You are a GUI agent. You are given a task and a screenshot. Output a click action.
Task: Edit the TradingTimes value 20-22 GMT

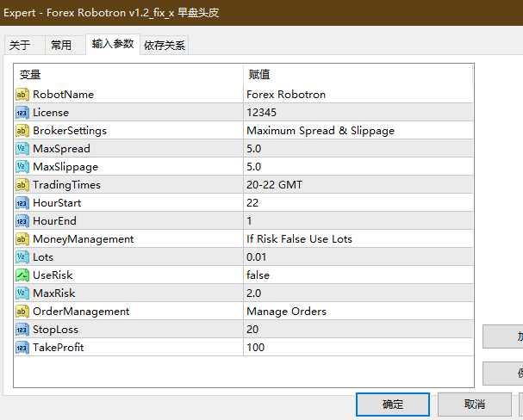pyautogui.click(x=275, y=185)
